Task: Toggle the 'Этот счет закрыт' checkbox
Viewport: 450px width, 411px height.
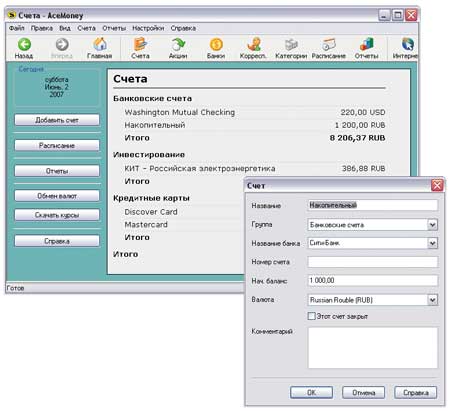Action: (311, 316)
